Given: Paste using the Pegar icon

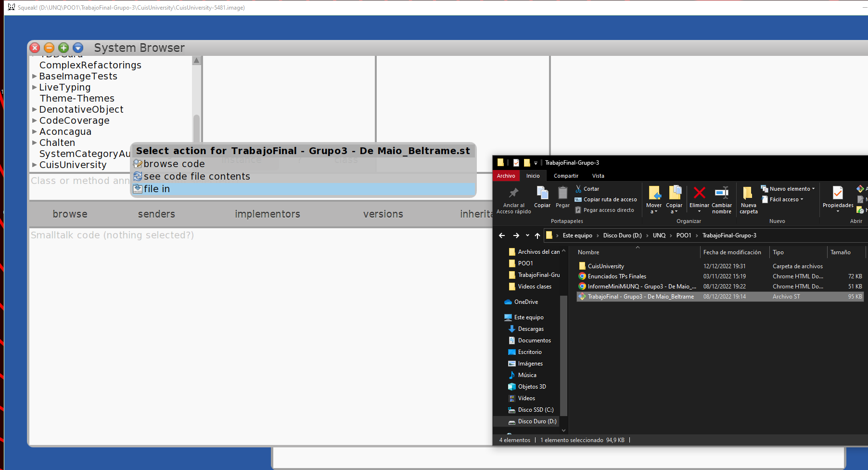Looking at the screenshot, I should tap(562, 197).
